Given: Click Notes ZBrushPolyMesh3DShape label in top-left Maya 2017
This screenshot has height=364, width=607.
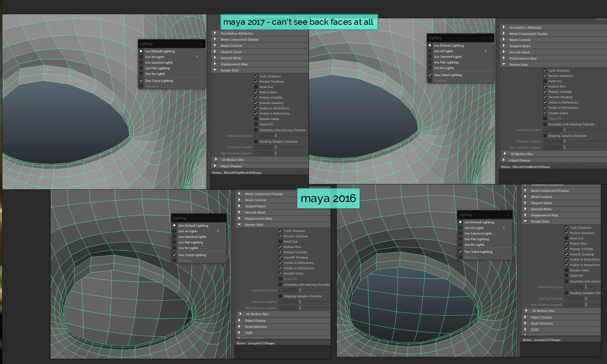Looking at the screenshot, I should [237, 173].
